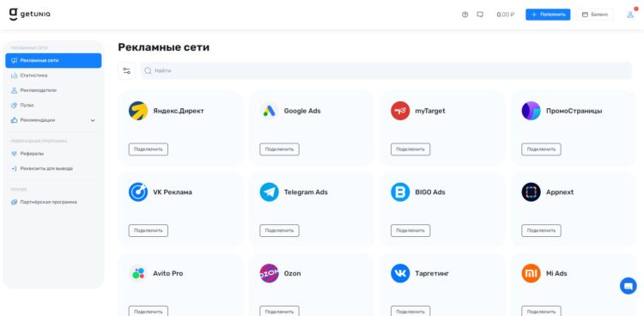Viewport: 644px width, 316px height.
Task: Open Пульс menu item
Action: coord(53,106)
